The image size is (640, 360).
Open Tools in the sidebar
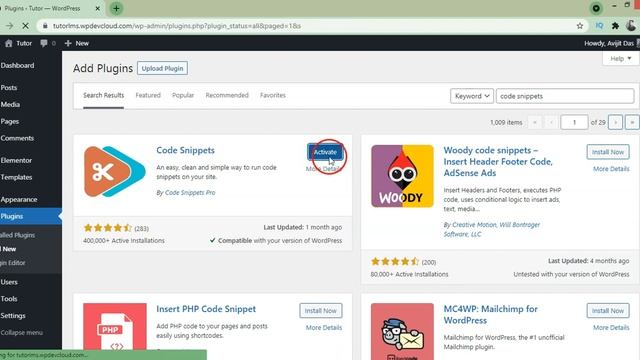tap(9, 298)
